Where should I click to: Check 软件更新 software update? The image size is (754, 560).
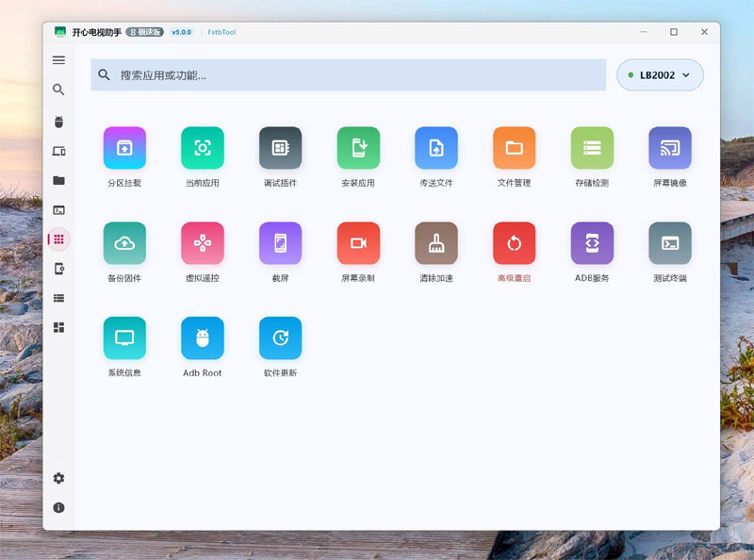click(x=280, y=338)
